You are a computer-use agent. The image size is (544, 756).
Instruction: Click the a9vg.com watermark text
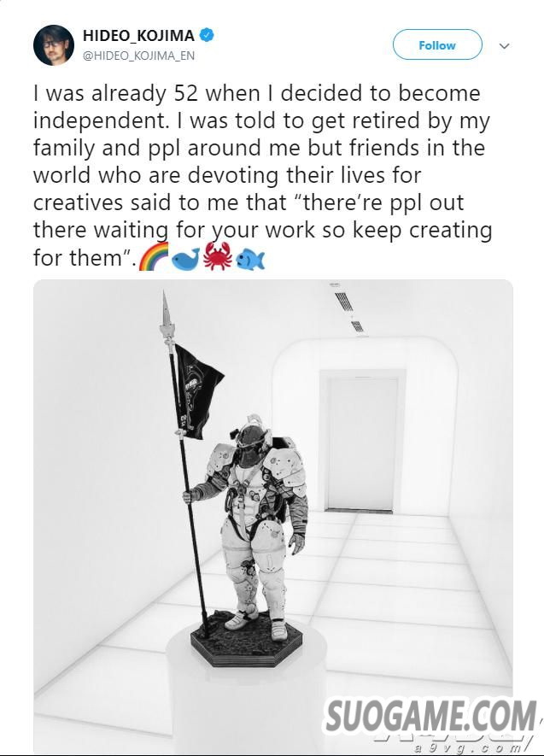click(x=466, y=749)
